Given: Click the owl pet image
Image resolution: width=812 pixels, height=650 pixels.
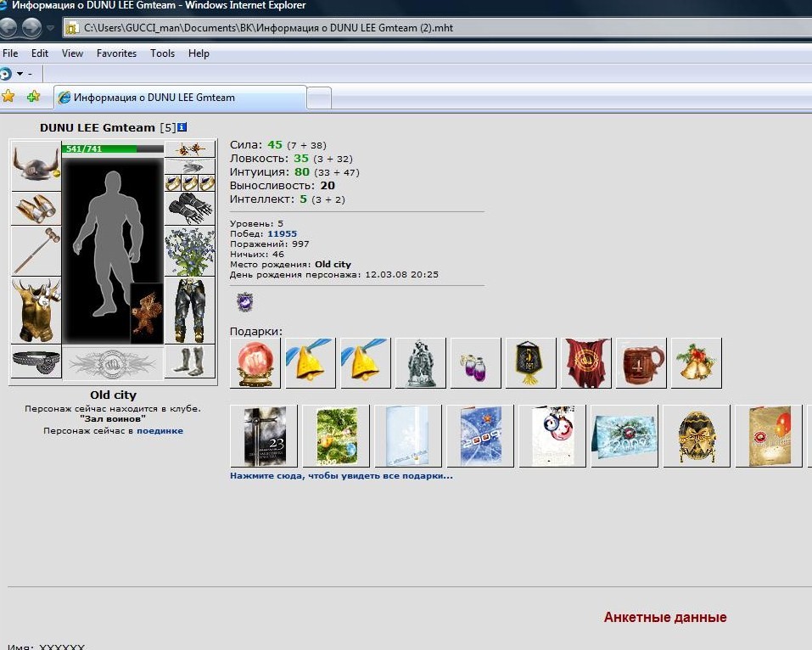Looking at the screenshot, I should coord(147,313).
